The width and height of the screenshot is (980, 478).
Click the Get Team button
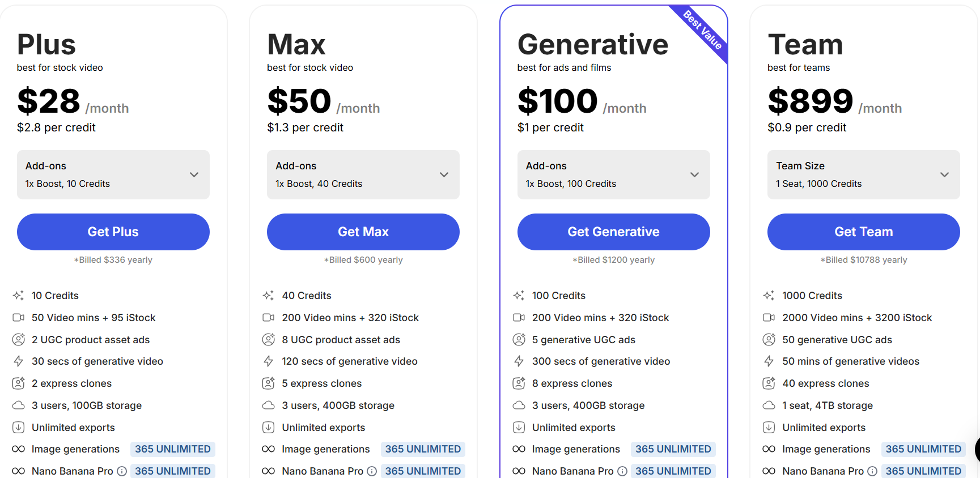(863, 232)
